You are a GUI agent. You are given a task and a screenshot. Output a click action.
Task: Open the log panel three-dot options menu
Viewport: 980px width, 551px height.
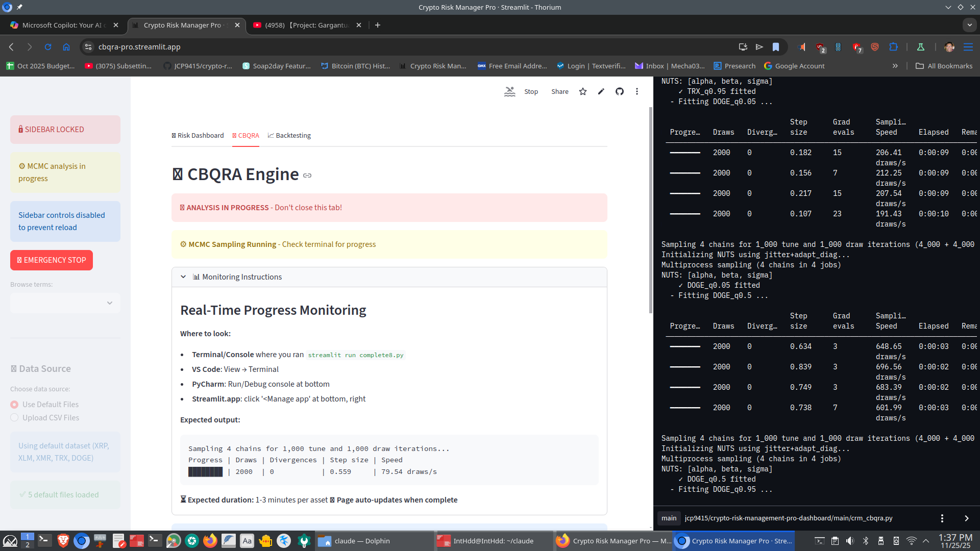click(x=942, y=518)
